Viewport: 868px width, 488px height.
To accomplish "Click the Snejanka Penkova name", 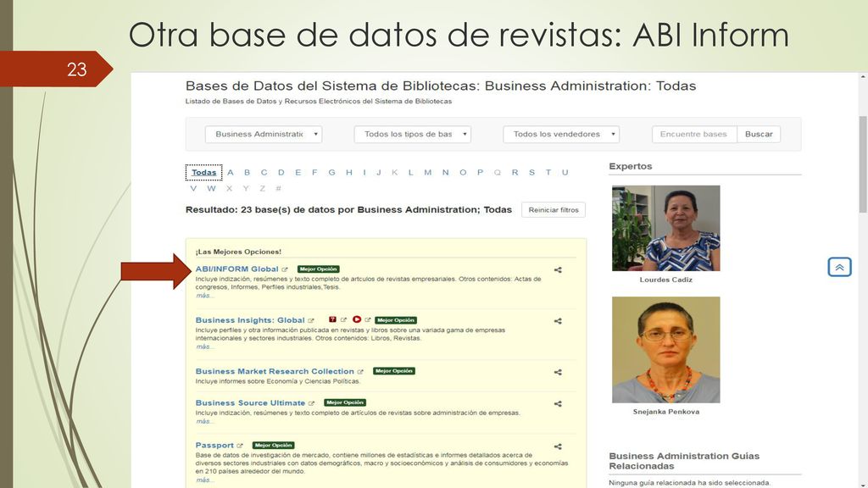I will [666, 412].
